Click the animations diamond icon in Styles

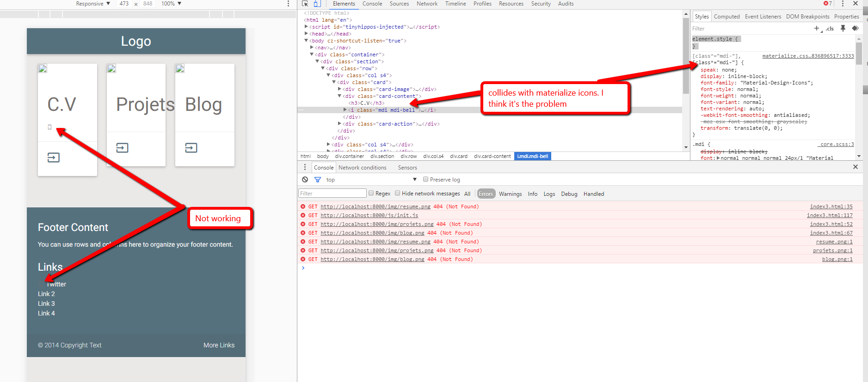(855, 28)
